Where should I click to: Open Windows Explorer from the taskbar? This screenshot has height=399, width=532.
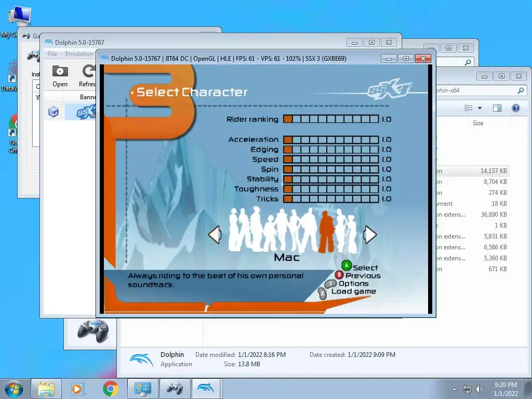click(x=46, y=389)
